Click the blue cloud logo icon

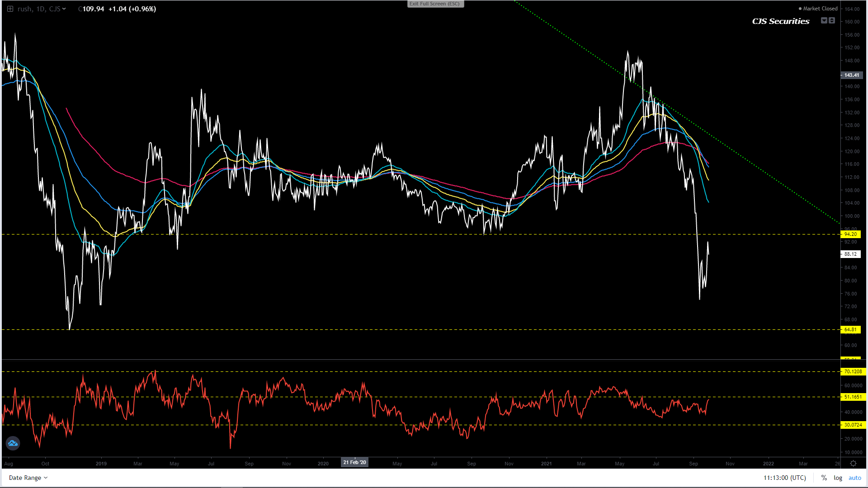click(13, 443)
